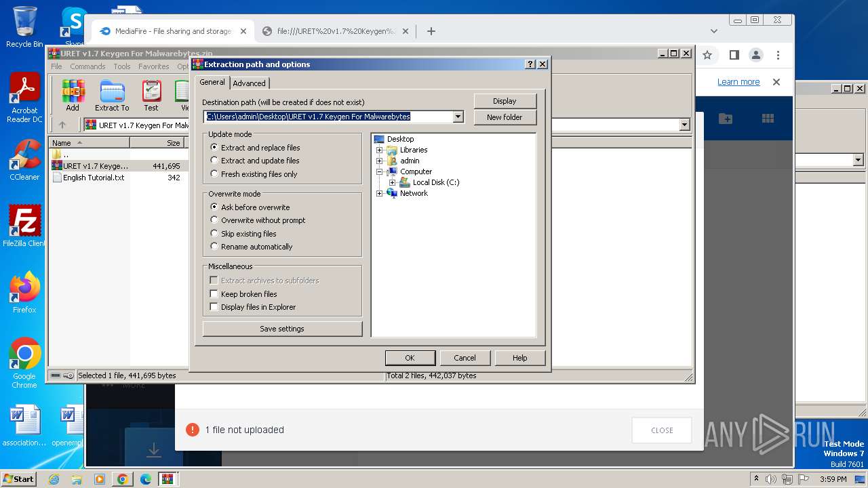Click the Display button

[x=505, y=101]
